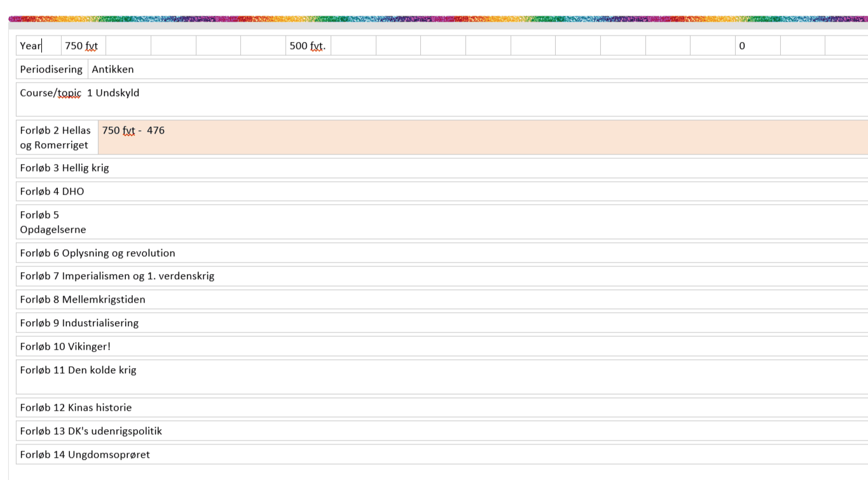The image size is (868, 480).
Task: Click the "Antikken" period cell
Action: pos(478,69)
